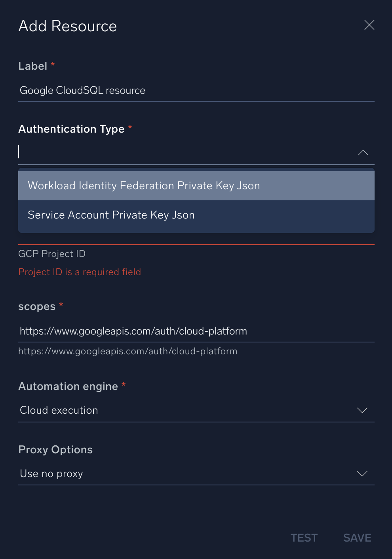Click the Authentication Type field label
Viewport: 392px width, 559px height.
71,129
